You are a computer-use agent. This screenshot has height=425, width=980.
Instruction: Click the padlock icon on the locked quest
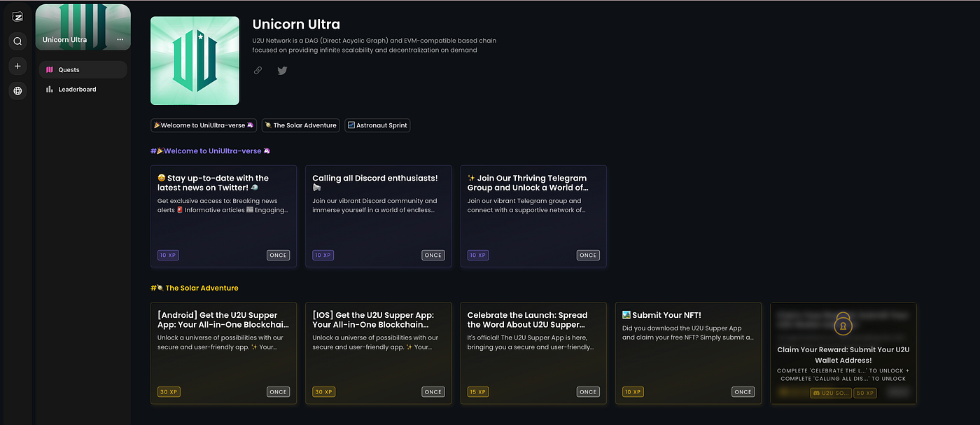tap(843, 324)
